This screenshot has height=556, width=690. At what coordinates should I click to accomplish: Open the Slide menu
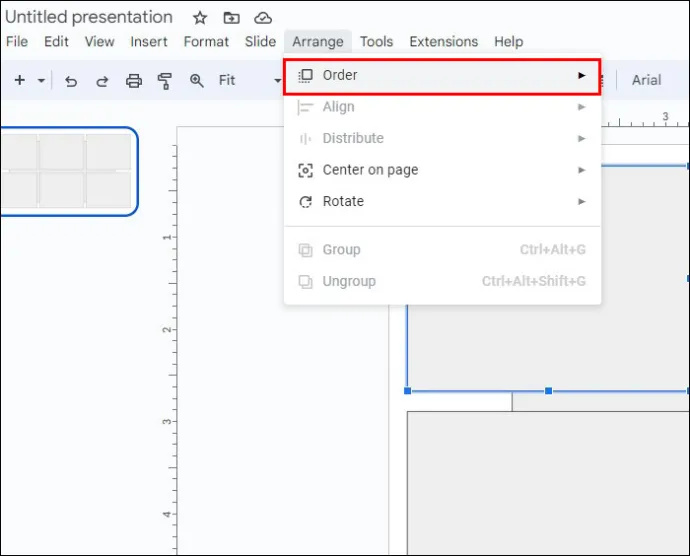coord(261,41)
